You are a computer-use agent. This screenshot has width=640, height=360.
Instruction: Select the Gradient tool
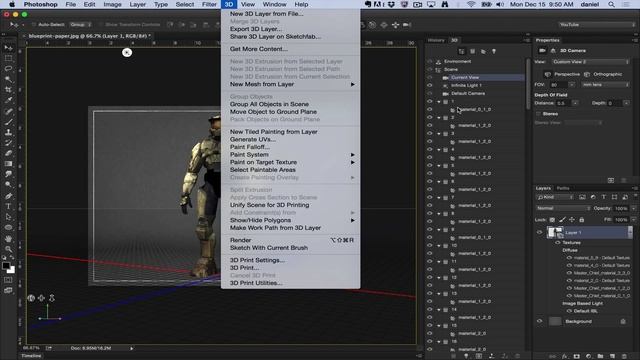(8, 164)
